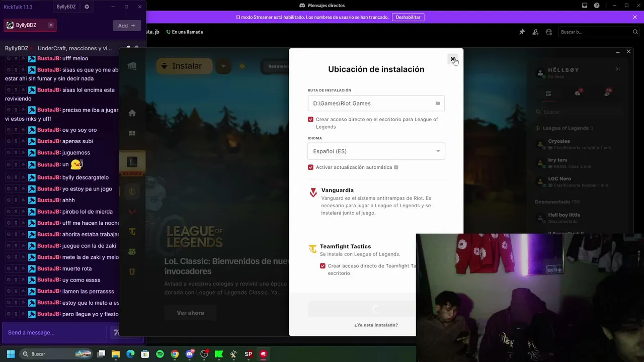Select Valorant icon in Riot sidebar
Viewport: 644px width, 362px height.
pyautogui.click(x=132, y=212)
